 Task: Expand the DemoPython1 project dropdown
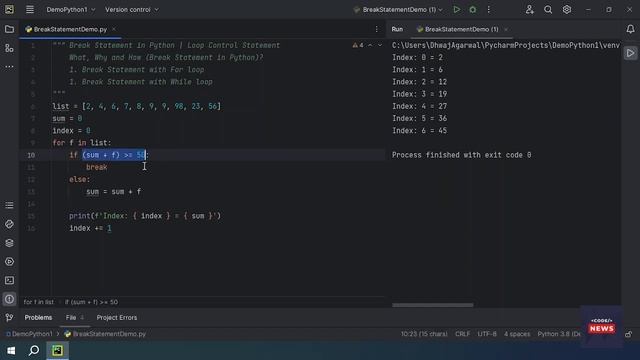[x=71, y=9]
